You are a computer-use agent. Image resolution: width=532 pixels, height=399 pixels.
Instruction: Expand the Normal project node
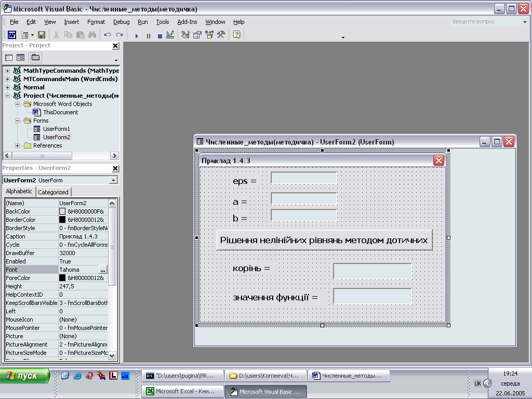coord(7,87)
